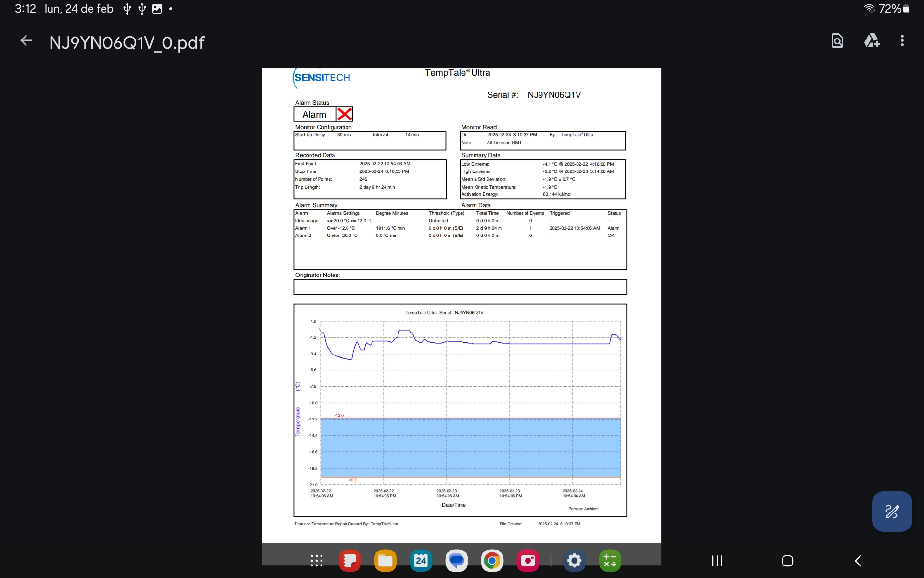924x578 pixels.
Task: Tap the 'Recorded Data' section label
Action: pyautogui.click(x=315, y=155)
